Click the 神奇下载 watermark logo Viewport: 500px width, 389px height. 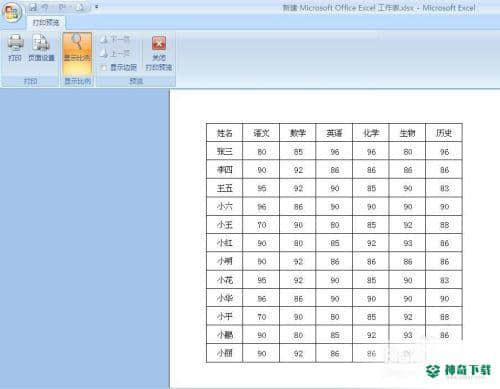point(459,371)
